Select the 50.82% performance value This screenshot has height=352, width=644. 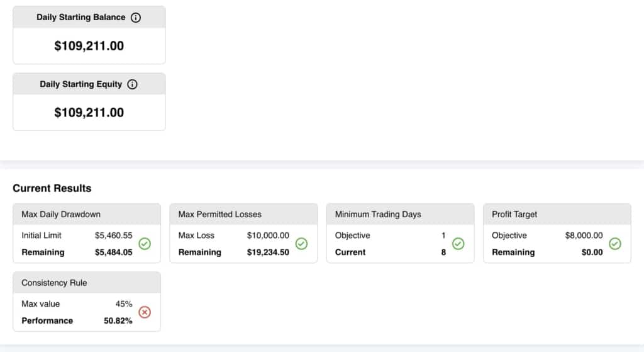coord(118,321)
